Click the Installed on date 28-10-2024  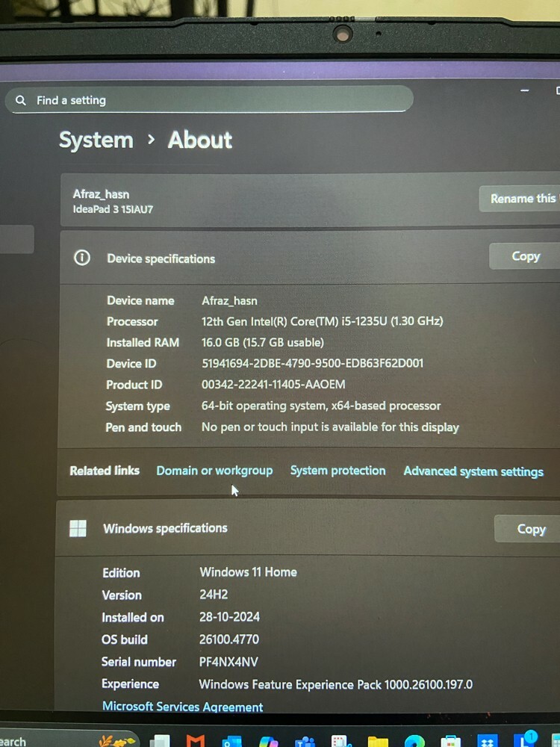(229, 617)
